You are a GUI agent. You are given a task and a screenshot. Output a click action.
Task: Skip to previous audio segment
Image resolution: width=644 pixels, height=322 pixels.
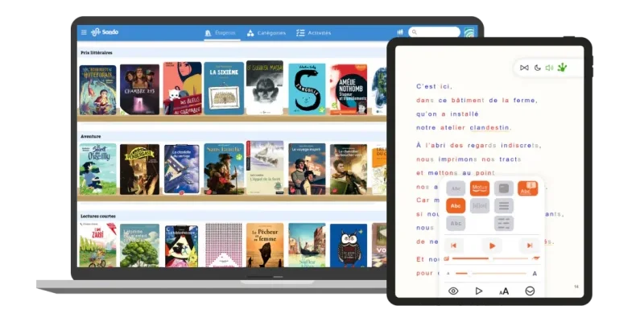pyautogui.click(x=454, y=245)
